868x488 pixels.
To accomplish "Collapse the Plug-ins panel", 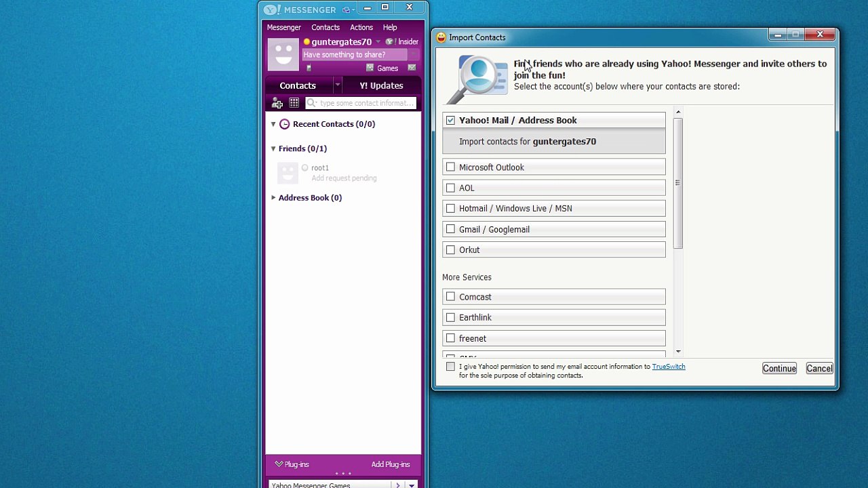I will [279, 464].
